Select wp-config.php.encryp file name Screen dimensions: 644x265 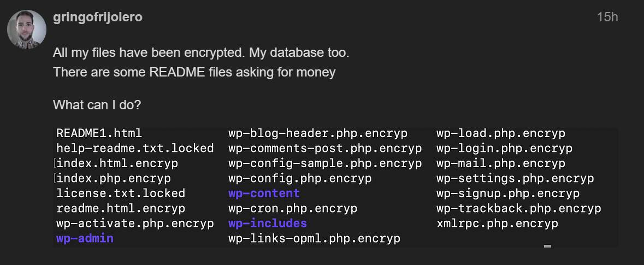tap(300, 178)
